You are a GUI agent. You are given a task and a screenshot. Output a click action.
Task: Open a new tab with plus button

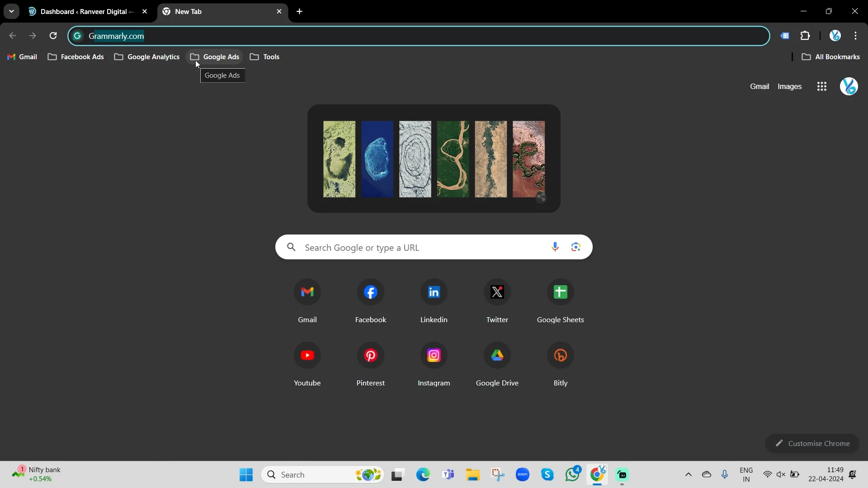(x=300, y=12)
